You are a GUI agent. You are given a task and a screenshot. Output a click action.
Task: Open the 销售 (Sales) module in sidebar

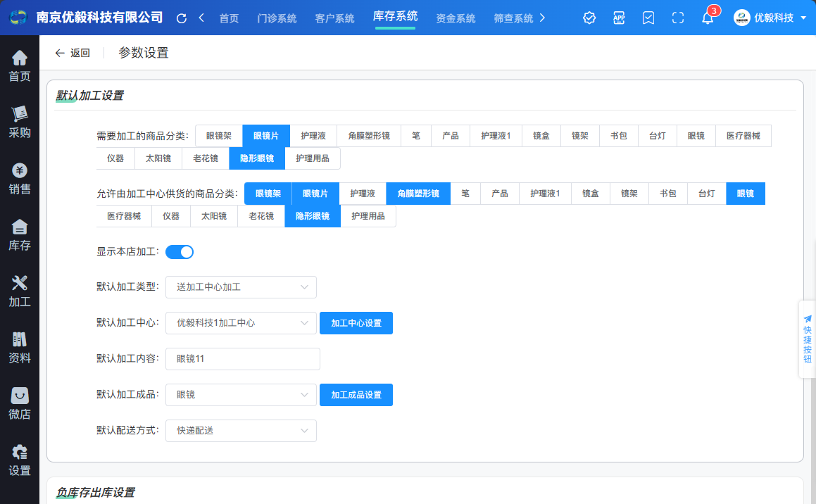coord(19,175)
